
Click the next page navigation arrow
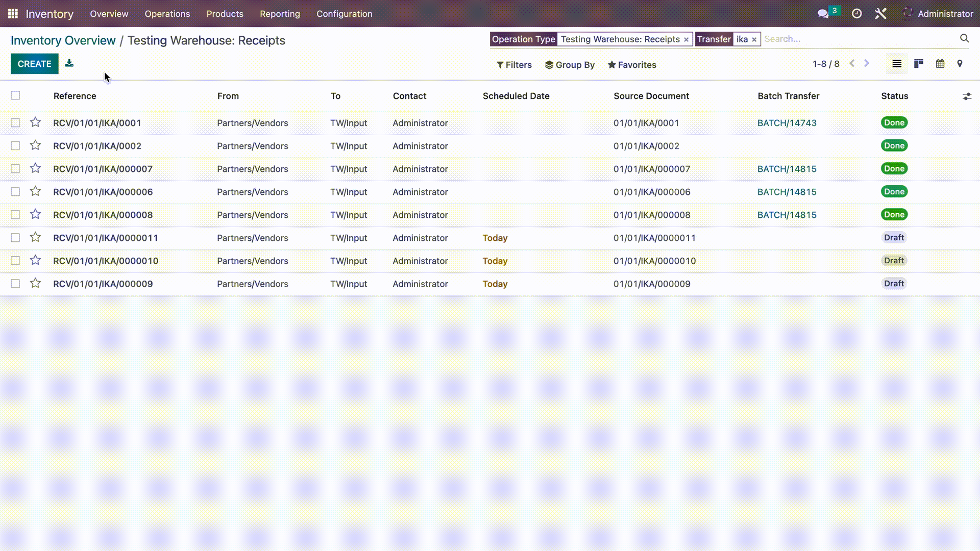(868, 63)
